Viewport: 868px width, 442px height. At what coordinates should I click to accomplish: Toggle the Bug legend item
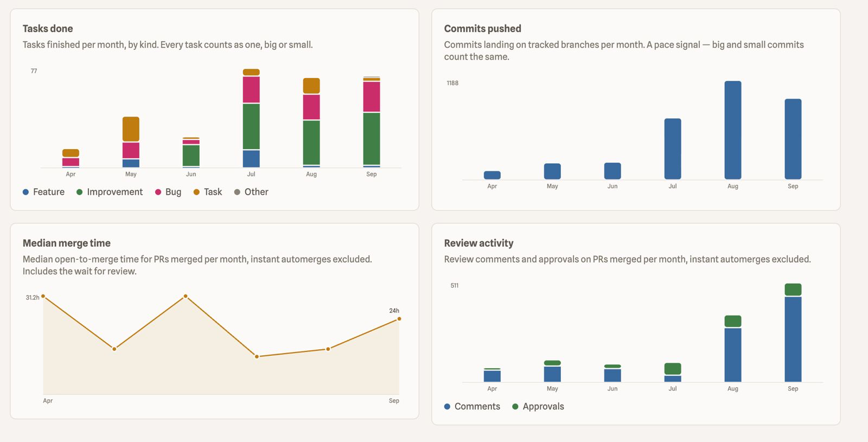(x=168, y=192)
